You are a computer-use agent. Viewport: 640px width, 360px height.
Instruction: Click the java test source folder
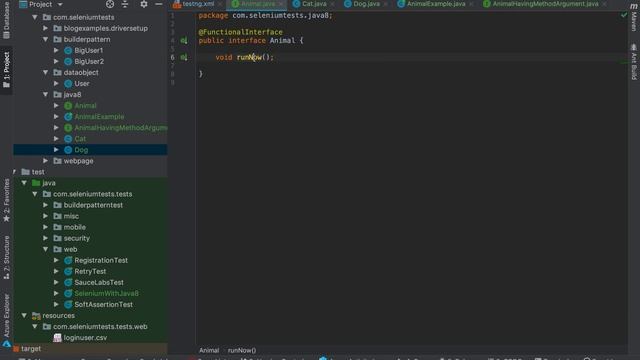(x=49, y=183)
